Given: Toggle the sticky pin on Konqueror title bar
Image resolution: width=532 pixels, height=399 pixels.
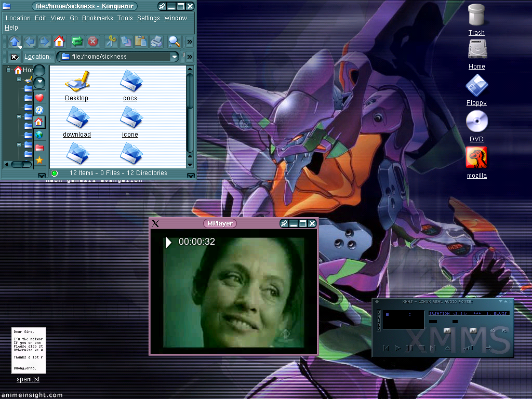Looking at the screenshot, I should pyautogui.click(x=162, y=6).
